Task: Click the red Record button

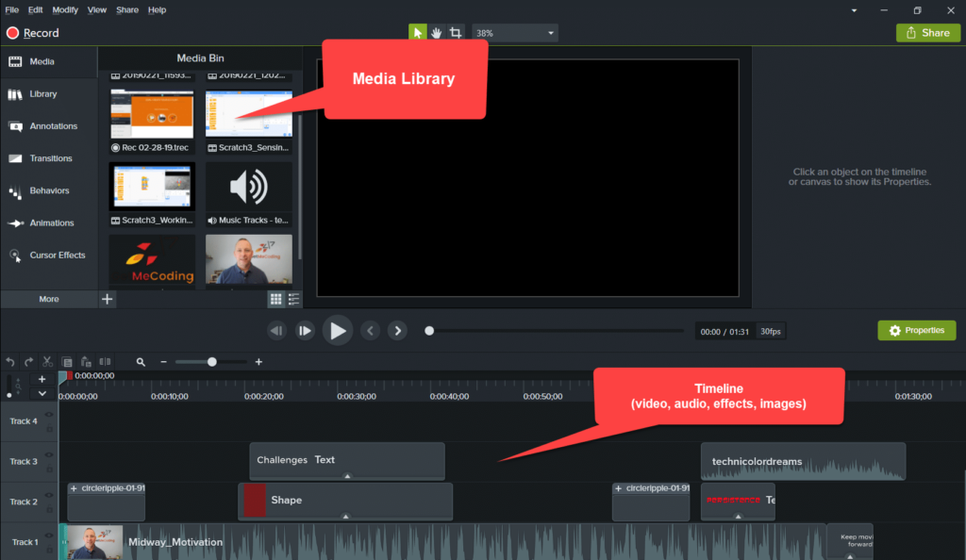Action: point(33,33)
